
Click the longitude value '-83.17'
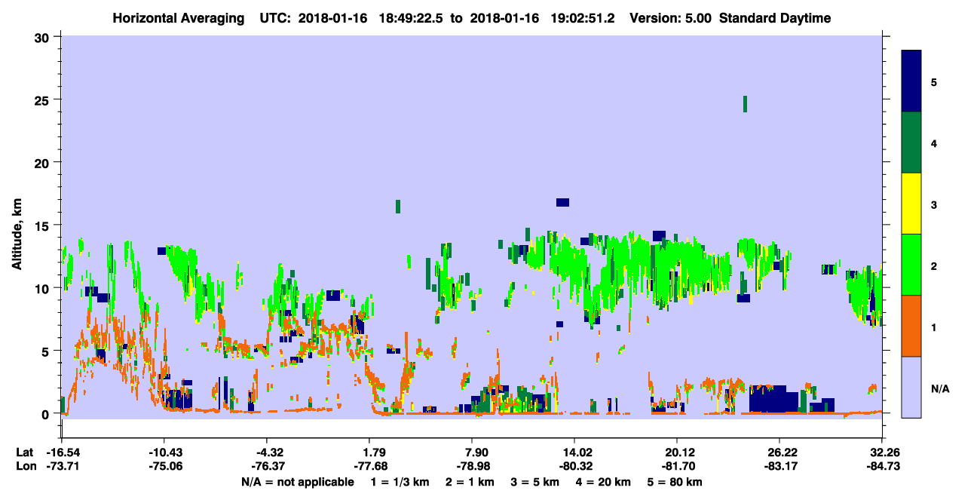(x=779, y=466)
